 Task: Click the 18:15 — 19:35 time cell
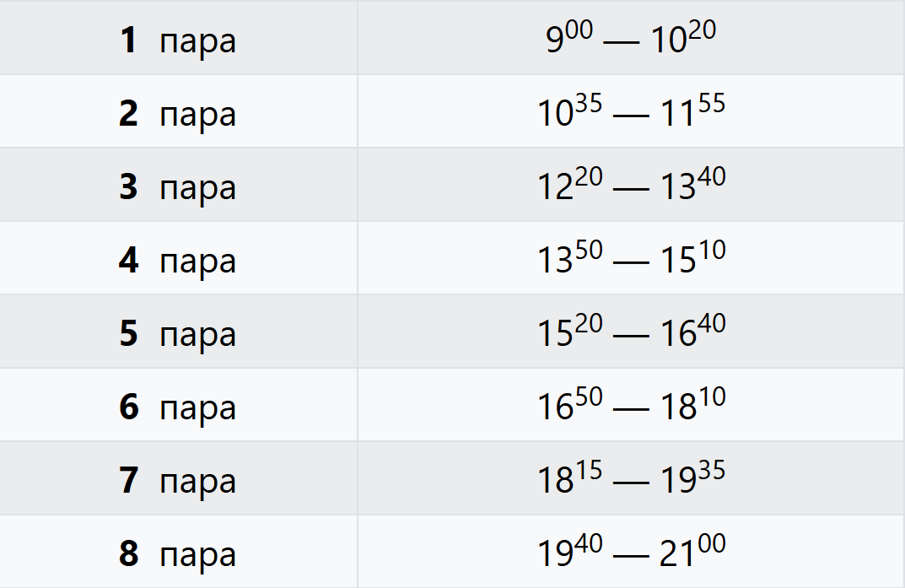(632, 477)
